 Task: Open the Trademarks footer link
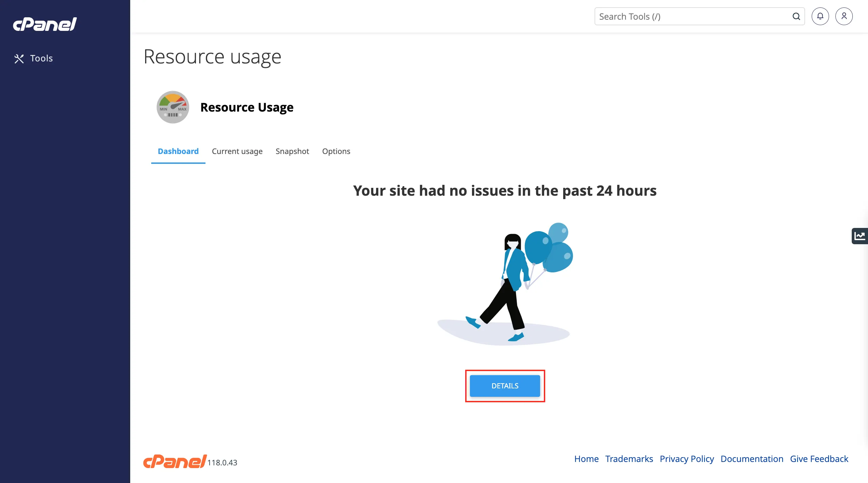(x=629, y=459)
